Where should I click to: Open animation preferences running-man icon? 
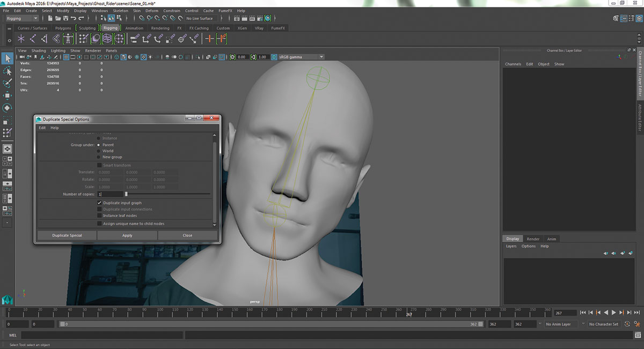pos(636,324)
